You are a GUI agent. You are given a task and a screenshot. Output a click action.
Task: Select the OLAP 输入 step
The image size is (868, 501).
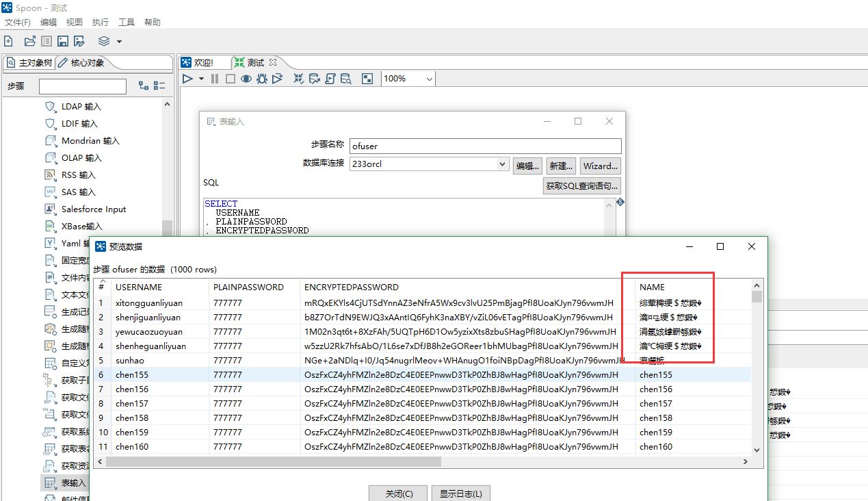point(81,158)
